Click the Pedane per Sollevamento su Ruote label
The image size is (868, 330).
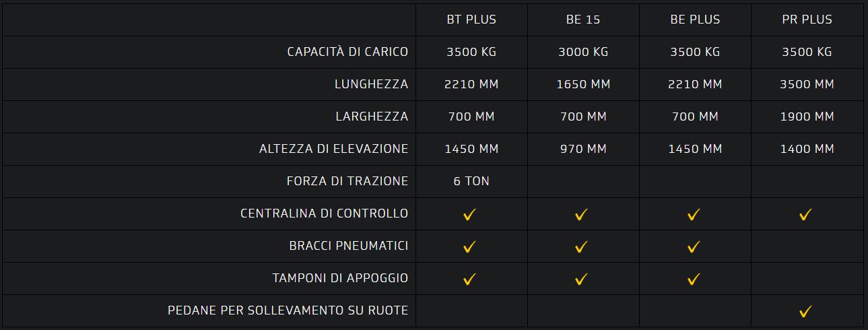coord(288,310)
